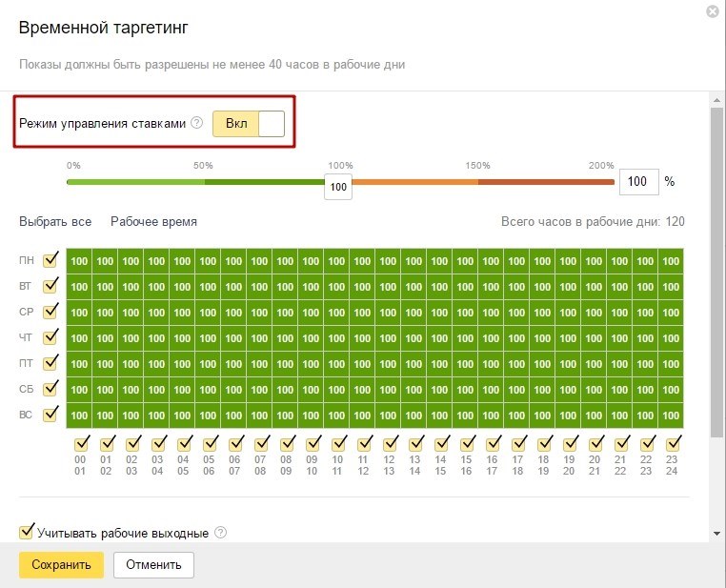Disable Учитывать рабочие выходные checkbox
Screen dimensions: 726x588
tap(27, 532)
